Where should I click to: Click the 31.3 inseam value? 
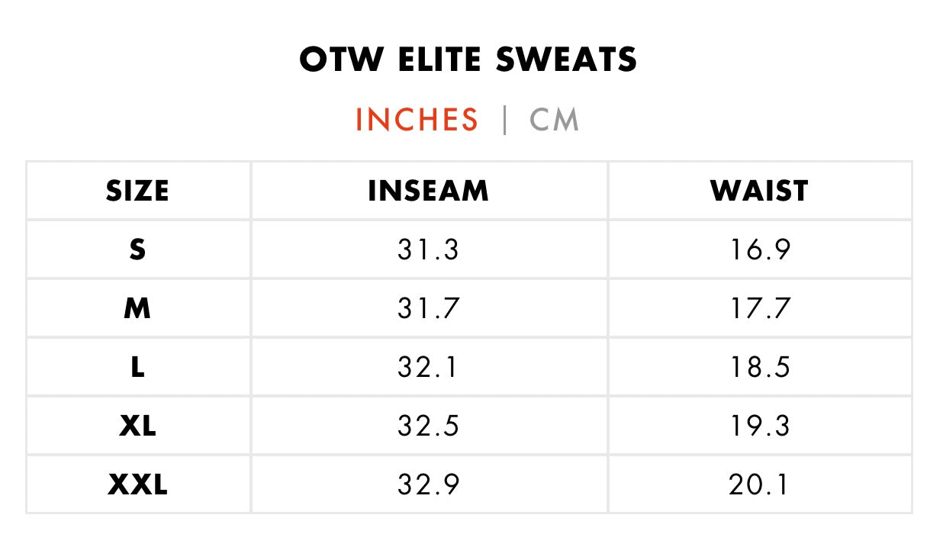428,249
